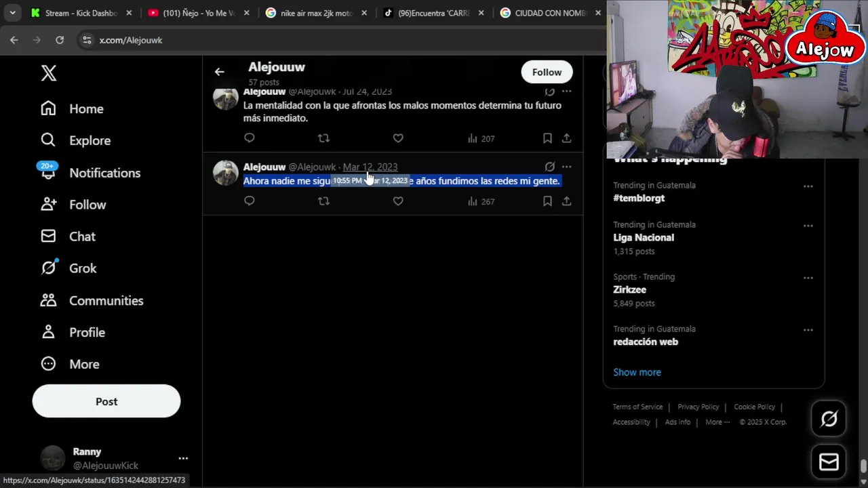Follow the Alejouuw profile
The height and width of the screenshot is (488, 868).
(x=547, y=72)
